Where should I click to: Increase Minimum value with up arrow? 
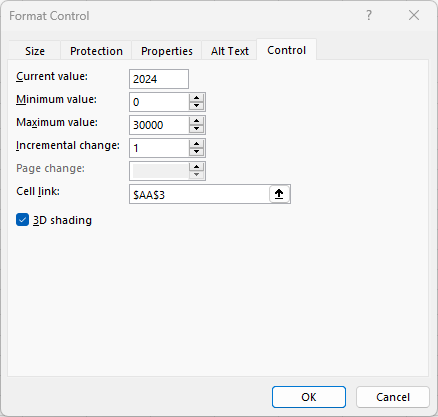[x=196, y=98]
